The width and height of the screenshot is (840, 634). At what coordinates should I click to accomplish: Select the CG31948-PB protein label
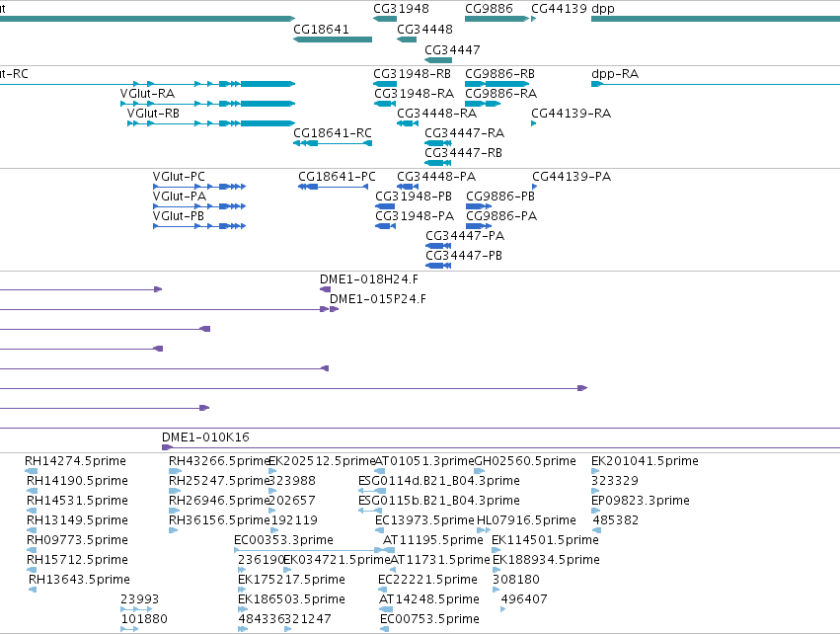point(414,197)
